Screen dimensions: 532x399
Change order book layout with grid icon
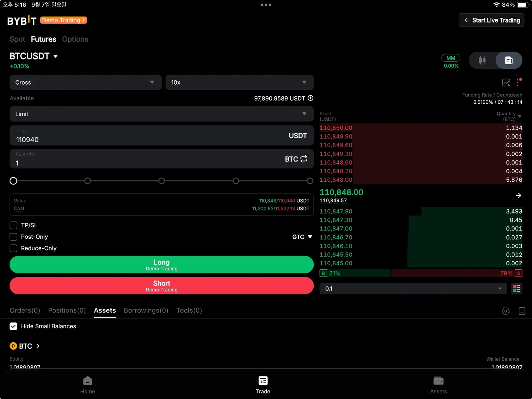pyautogui.click(x=516, y=289)
